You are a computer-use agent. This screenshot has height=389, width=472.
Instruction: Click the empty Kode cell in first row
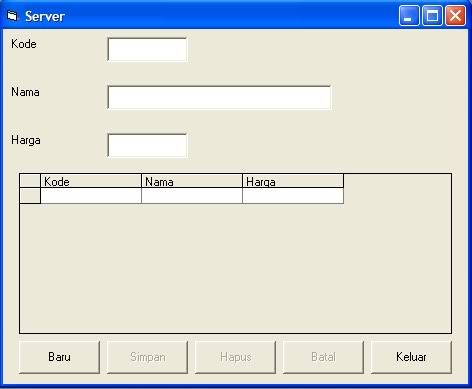pyautogui.click(x=91, y=196)
